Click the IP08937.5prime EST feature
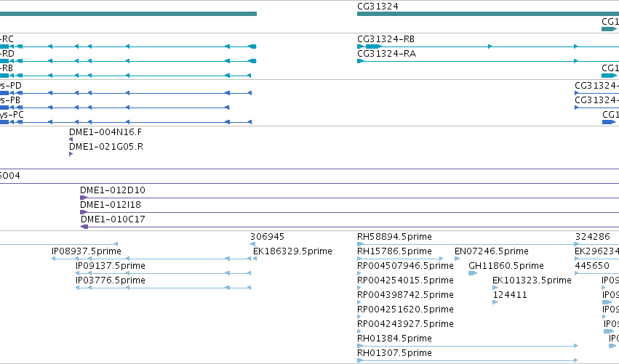Image resolution: width=619 pixels, height=364 pixels. tap(151, 259)
